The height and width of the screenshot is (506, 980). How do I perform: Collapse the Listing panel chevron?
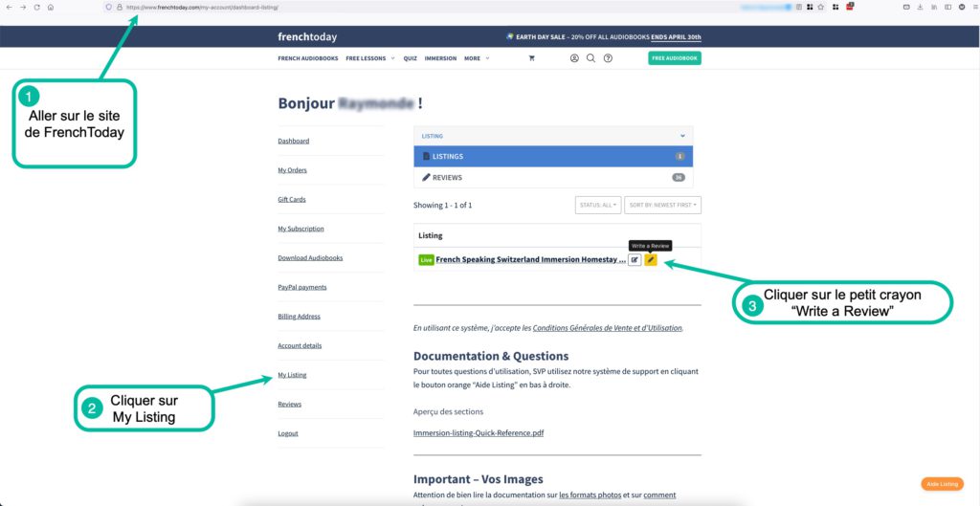[x=682, y=136]
